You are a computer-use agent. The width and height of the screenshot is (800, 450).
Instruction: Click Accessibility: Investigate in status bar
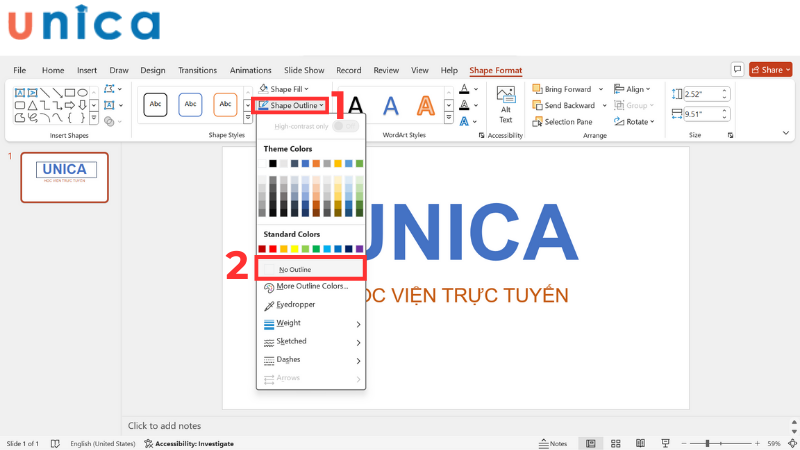click(x=189, y=443)
